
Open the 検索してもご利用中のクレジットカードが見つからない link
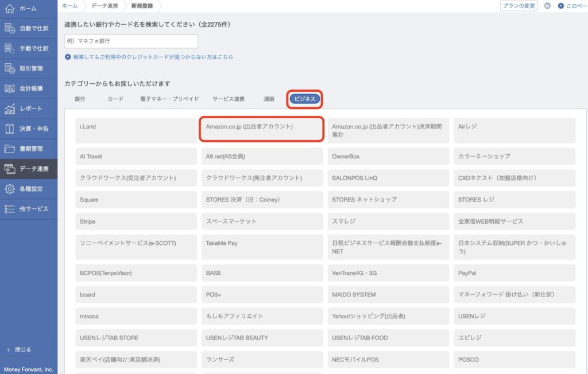(153, 57)
